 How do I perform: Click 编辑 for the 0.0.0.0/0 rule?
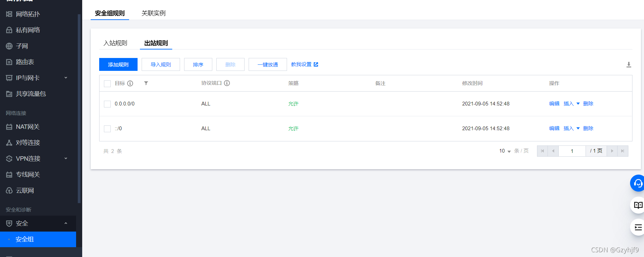[554, 104]
